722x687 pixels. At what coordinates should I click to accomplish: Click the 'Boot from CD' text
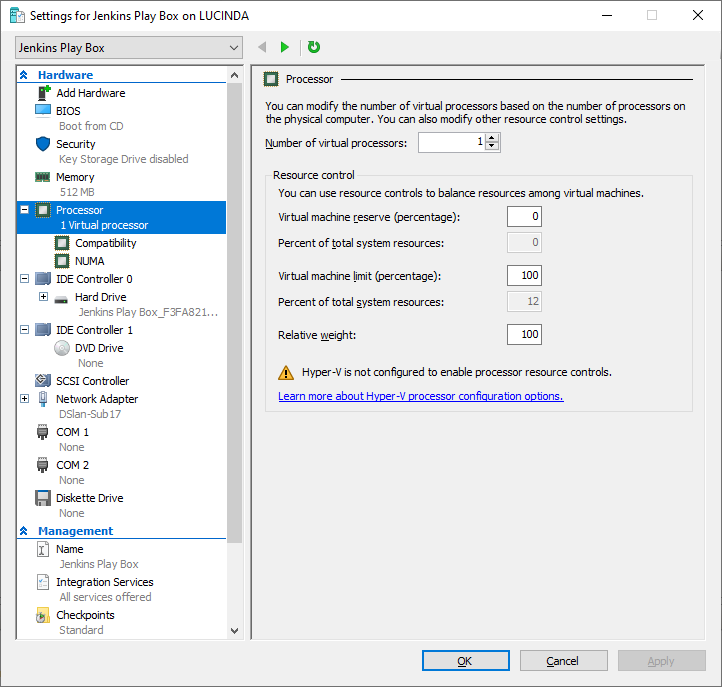point(91,126)
